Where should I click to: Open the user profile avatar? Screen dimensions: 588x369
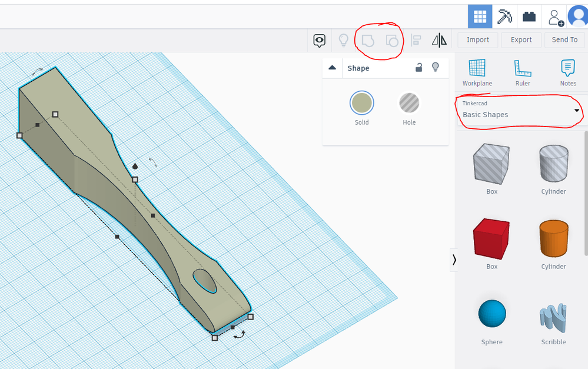point(578,16)
